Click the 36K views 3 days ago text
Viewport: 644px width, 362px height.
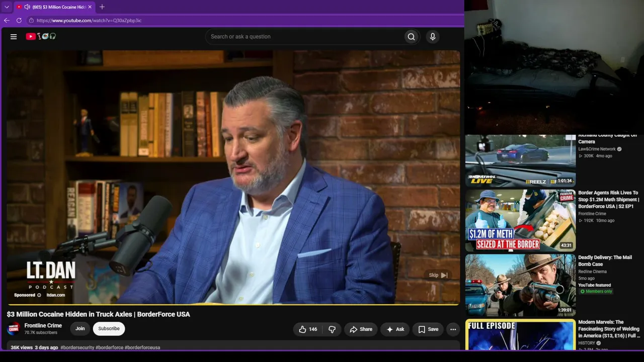(x=34, y=347)
